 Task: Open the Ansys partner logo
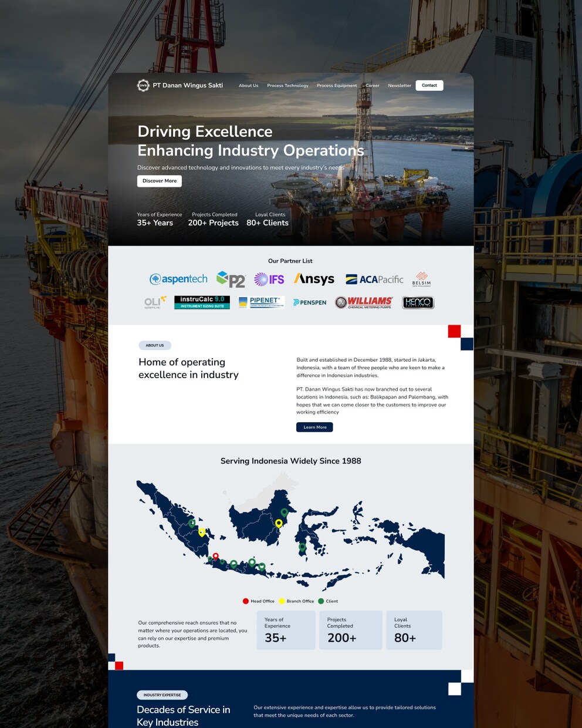314,279
